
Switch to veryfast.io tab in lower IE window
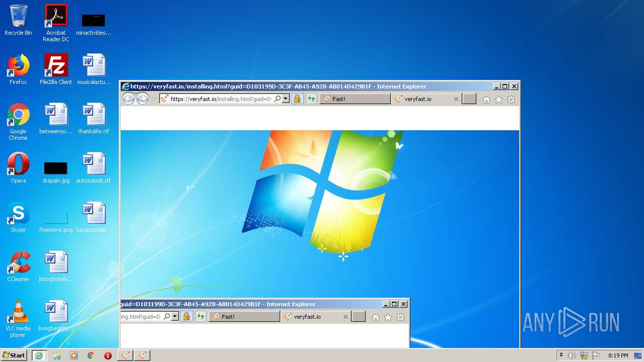coord(316,317)
